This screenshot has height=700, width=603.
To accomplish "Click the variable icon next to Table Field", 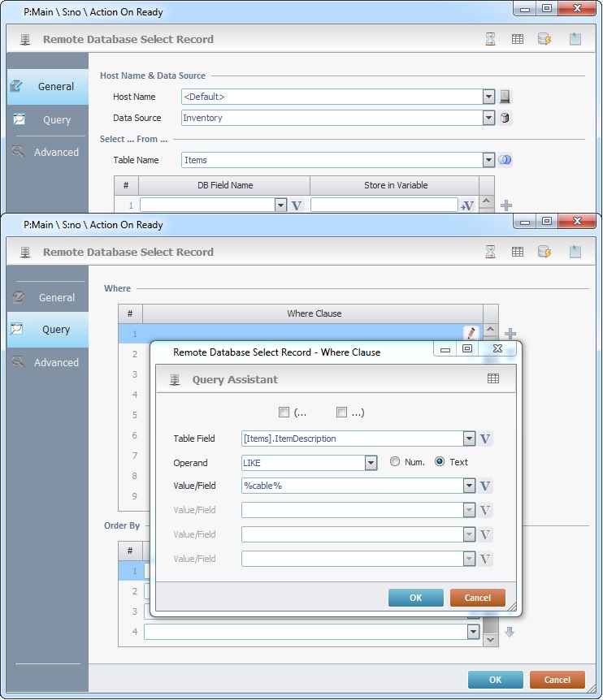I will point(486,439).
